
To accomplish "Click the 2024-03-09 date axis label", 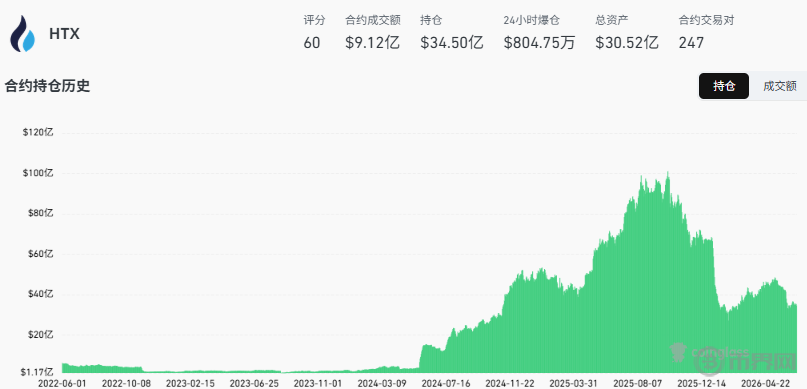I will coord(382,384).
